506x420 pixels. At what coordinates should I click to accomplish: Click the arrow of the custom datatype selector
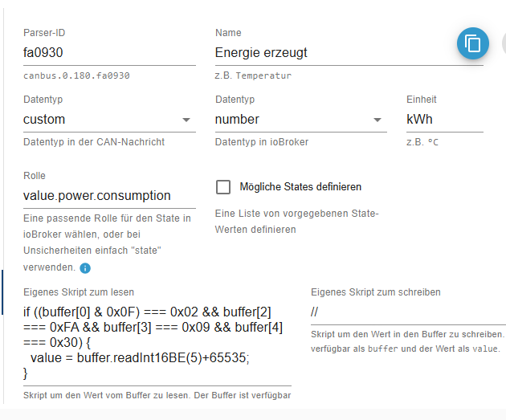186,120
